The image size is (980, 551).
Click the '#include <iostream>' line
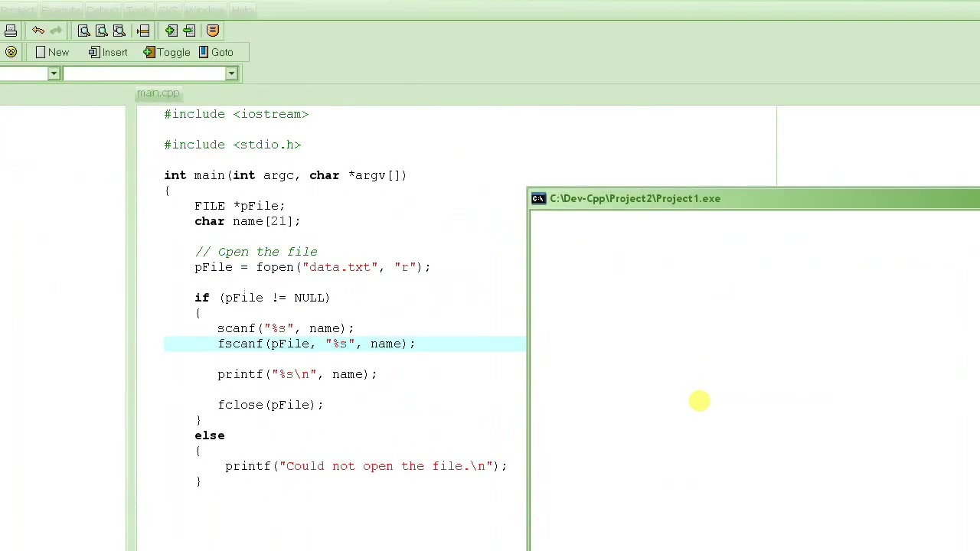236,114
